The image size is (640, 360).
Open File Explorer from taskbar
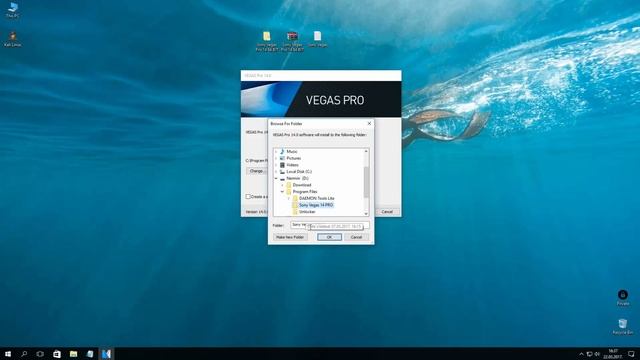(73, 354)
